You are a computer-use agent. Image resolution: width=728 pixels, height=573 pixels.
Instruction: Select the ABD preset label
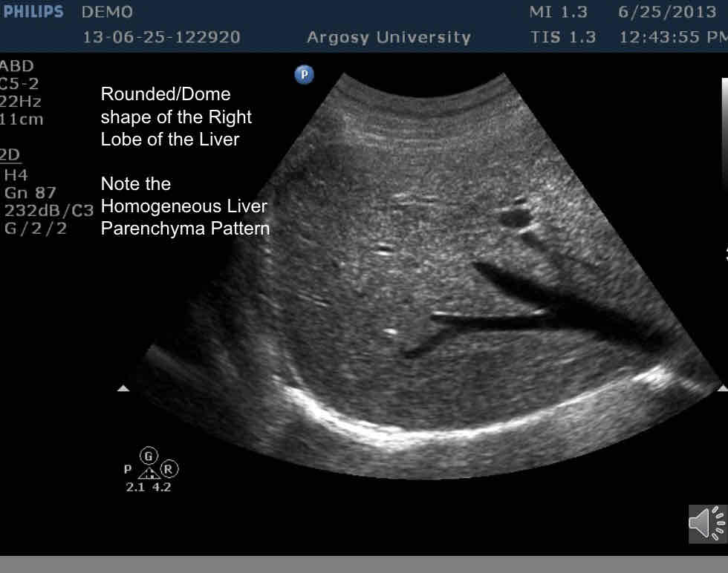point(16,66)
